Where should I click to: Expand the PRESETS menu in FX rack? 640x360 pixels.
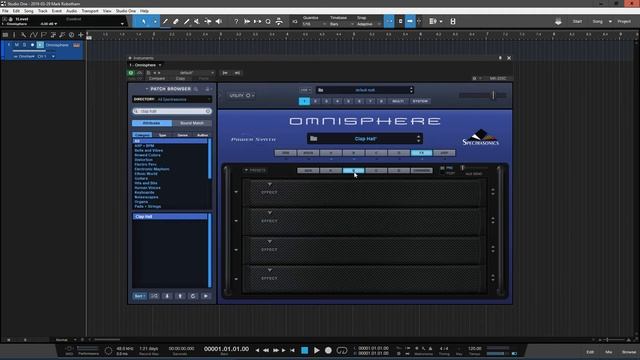coord(255,170)
